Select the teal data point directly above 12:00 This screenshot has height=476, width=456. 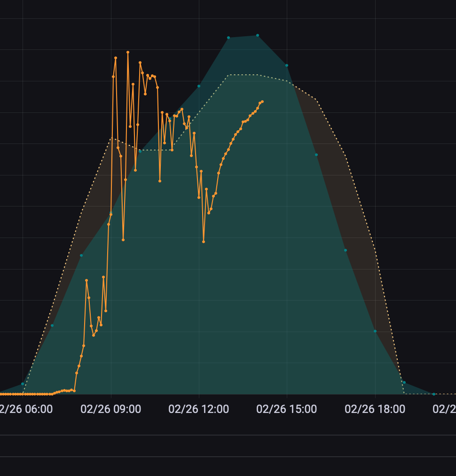pyautogui.click(x=199, y=86)
